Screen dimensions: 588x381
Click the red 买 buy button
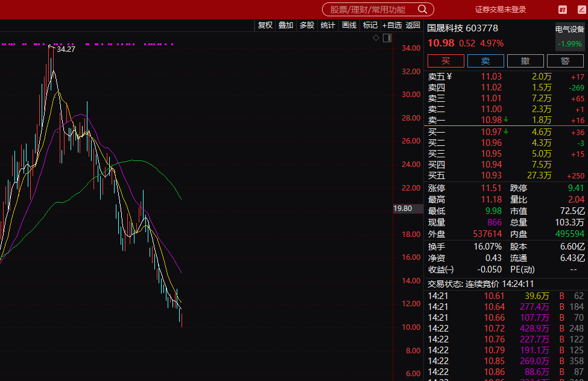tap(446, 61)
